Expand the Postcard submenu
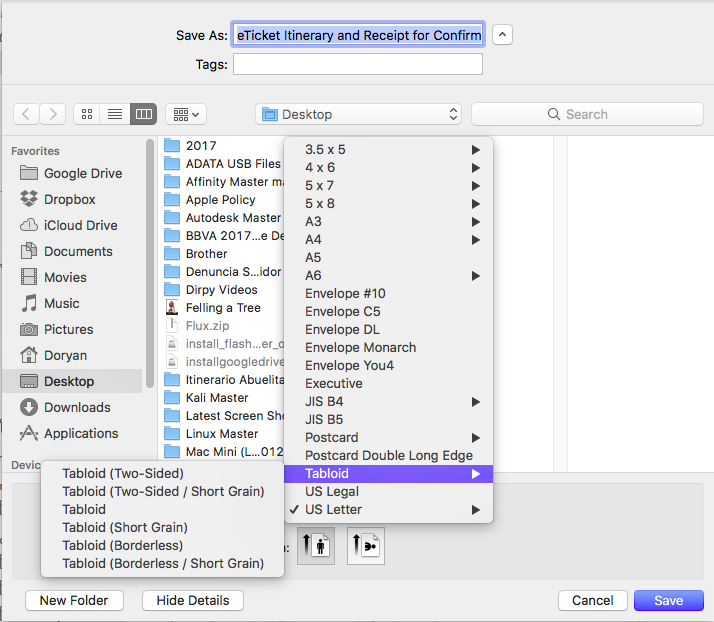Image resolution: width=714 pixels, height=622 pixels. tap(388, 438)
